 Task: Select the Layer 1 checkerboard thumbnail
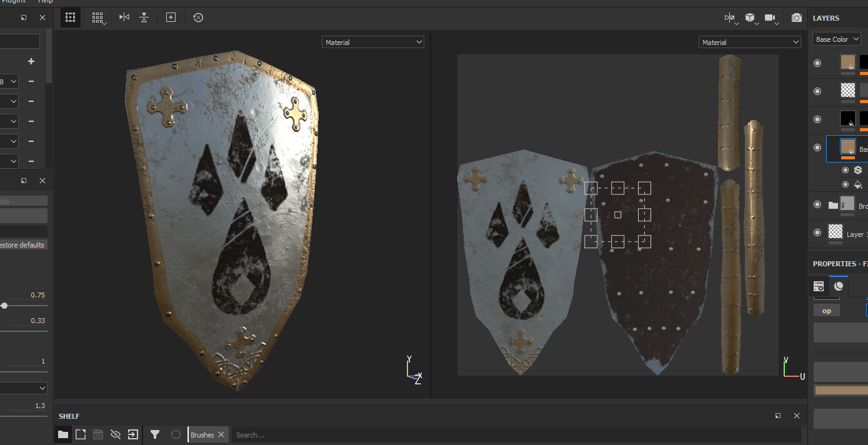(x=836, y=232)
